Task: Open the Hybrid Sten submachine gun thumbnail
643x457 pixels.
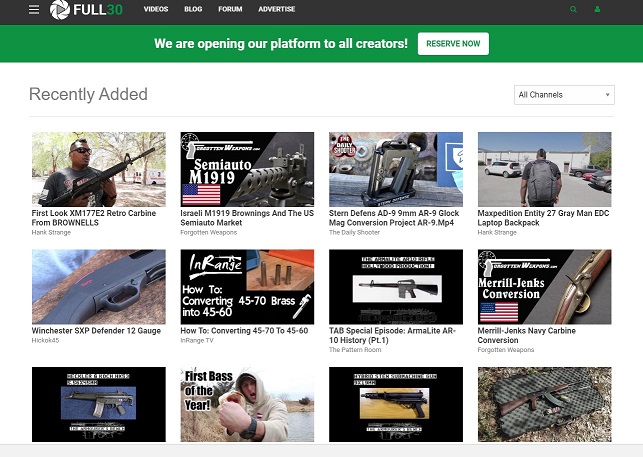Action: (x=396, y=404)
